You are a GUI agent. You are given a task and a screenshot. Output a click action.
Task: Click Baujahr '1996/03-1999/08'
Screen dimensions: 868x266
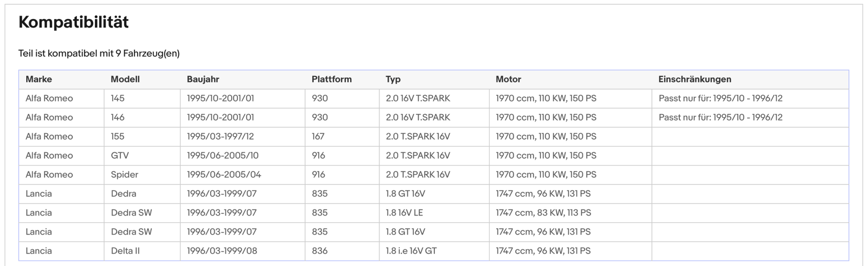click(x=222, y=251)
